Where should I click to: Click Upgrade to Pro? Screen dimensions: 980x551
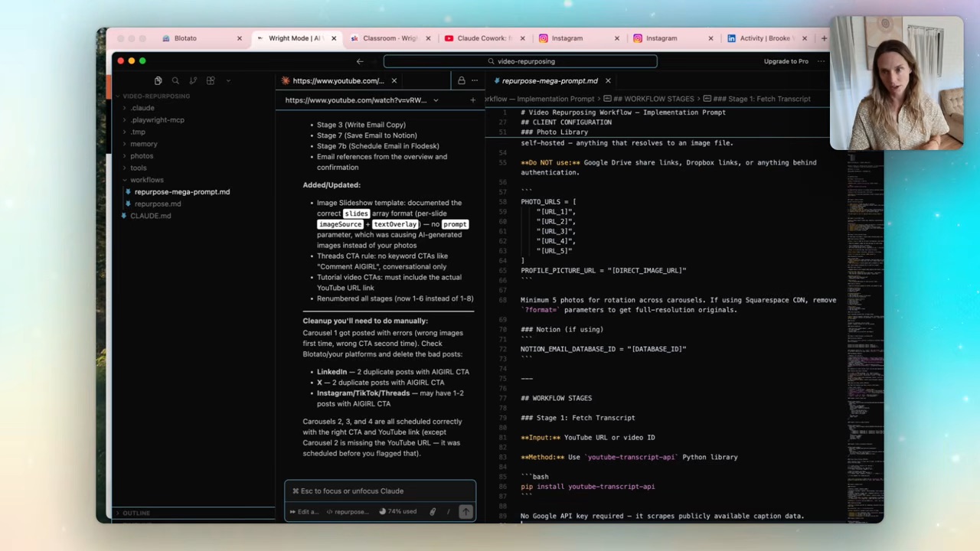point(786,61)
